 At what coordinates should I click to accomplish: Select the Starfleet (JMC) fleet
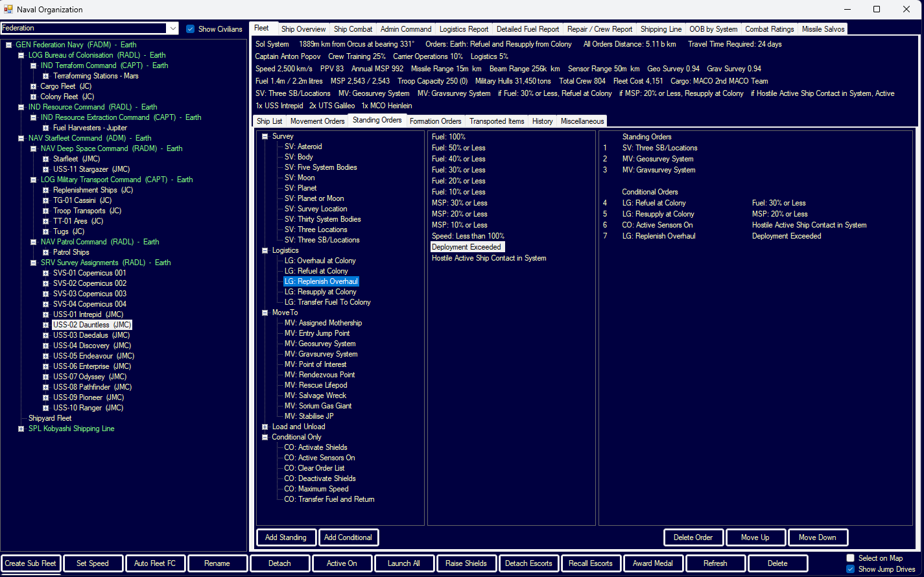pyautogui.click(x=77, y=159)
